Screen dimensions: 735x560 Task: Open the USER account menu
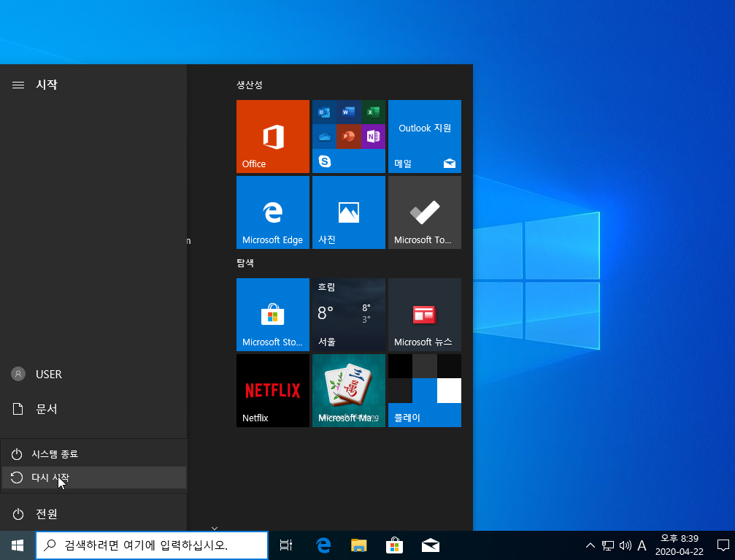93,374
